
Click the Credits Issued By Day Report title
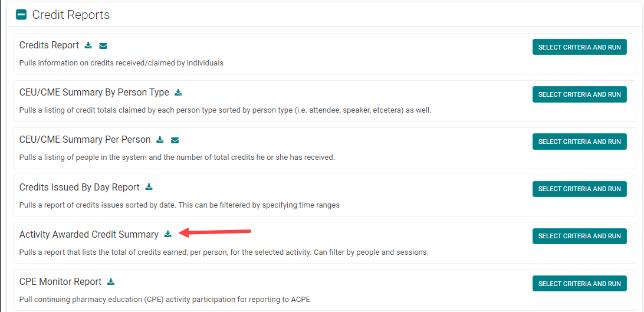pos(79,188)
